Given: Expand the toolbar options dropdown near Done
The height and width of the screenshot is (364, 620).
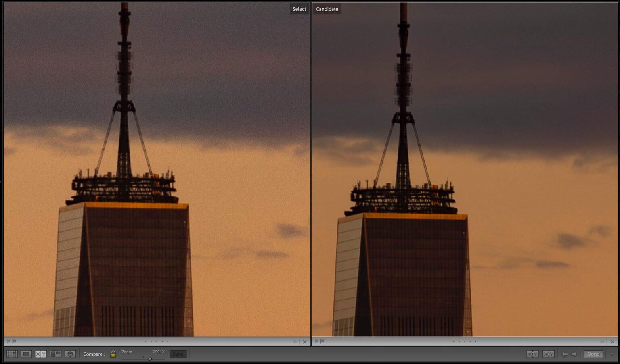Looking at the screenshot, I should 611,354.
